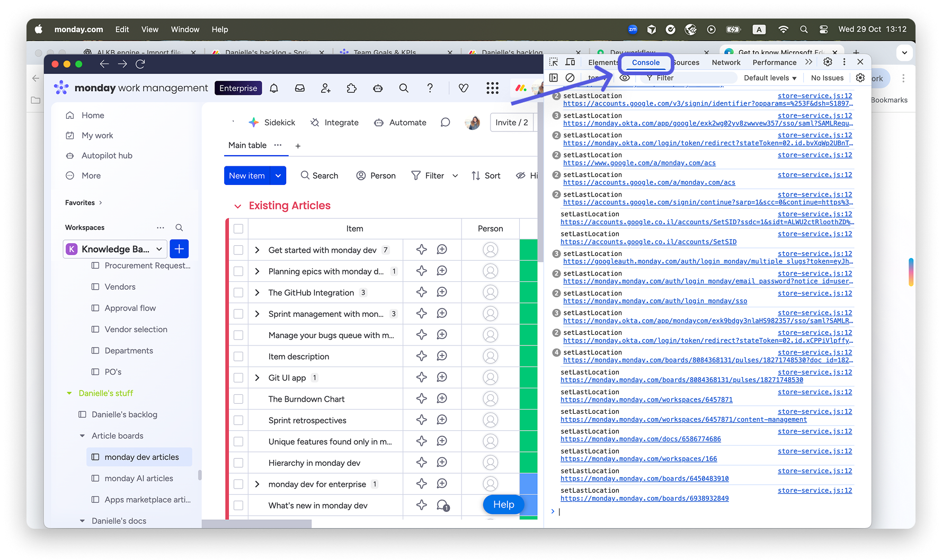Open the inbox tray icon
Viewport: 942px width, 560px height.
click(300, 88)
